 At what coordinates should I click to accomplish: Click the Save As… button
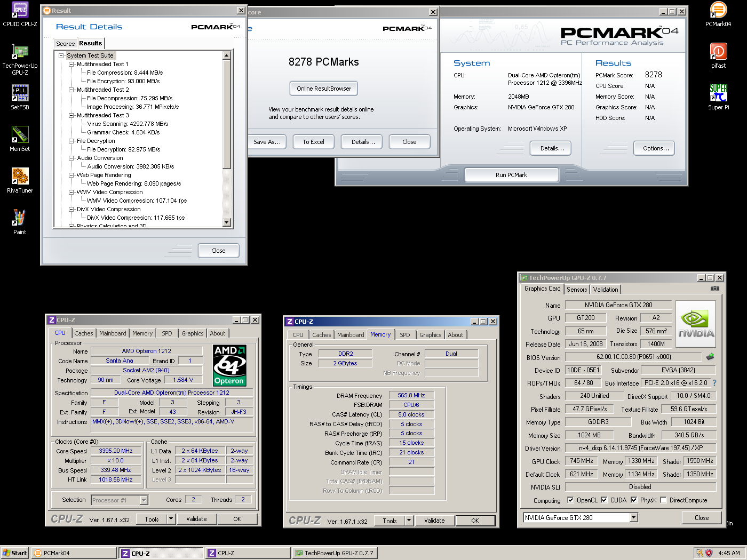[x=267, y=142]
